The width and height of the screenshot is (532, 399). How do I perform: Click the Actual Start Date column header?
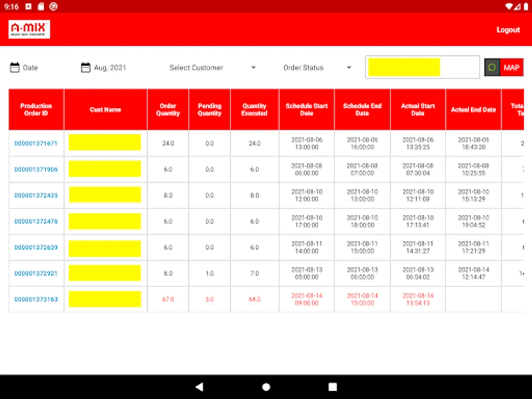[x=418, y=110]
